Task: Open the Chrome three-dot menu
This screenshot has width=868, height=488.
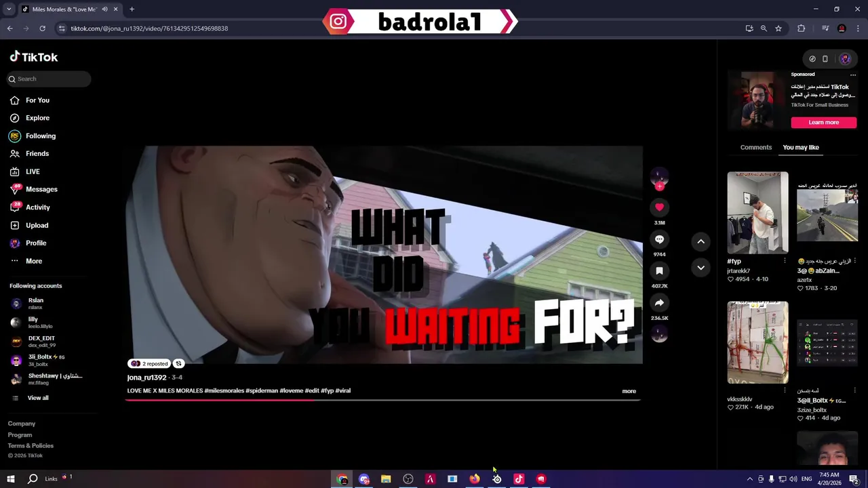Action: [x=857, y=28]
